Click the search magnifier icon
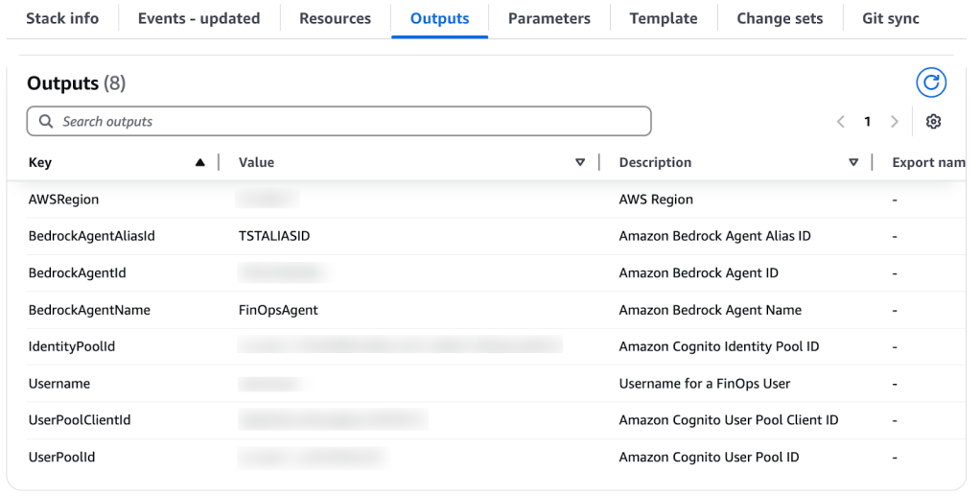The image size is (980, 496). coord(46,122)
